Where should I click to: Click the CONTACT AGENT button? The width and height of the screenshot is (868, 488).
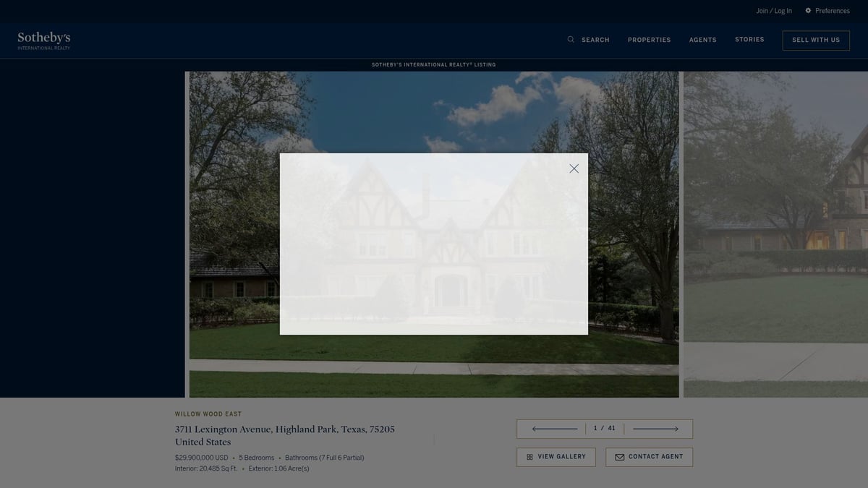(649, 457)
